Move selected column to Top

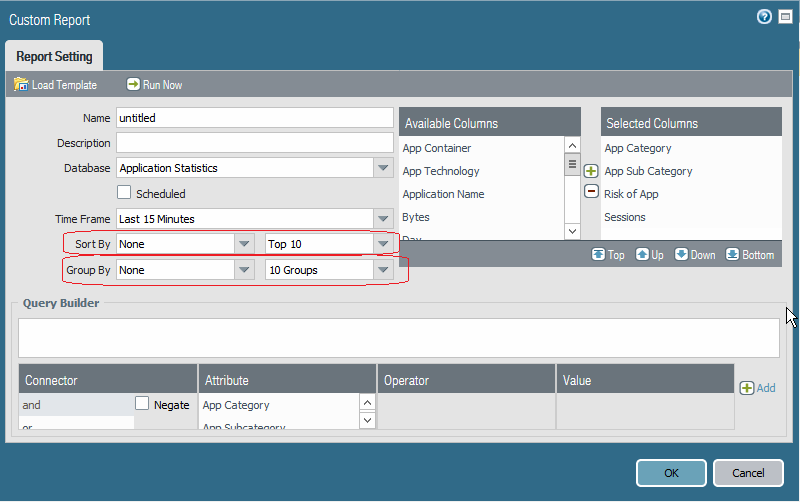click(598, 254)
